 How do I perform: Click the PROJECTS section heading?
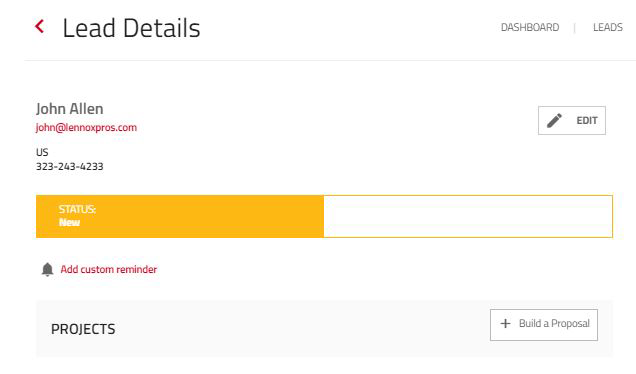pos(83,329)
